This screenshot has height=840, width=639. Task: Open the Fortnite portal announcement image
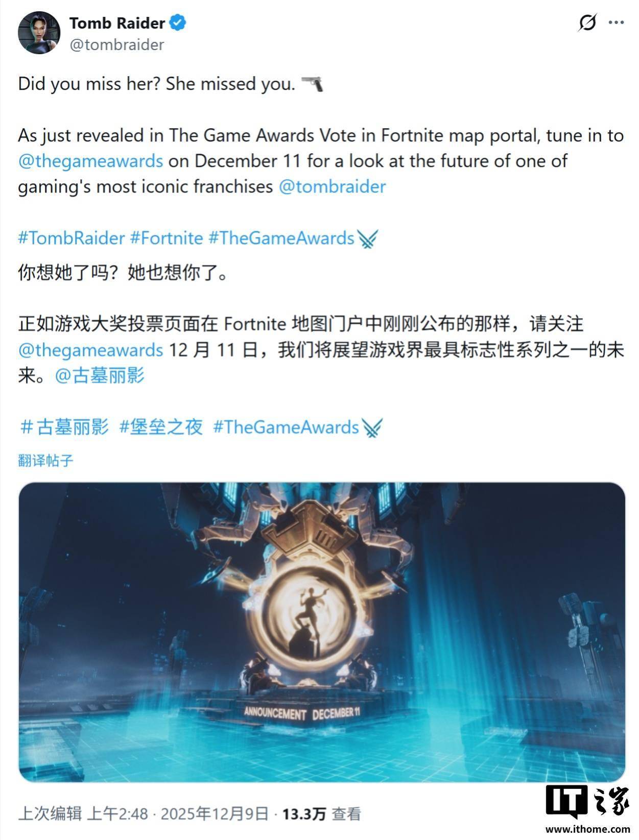click(322, 632)
